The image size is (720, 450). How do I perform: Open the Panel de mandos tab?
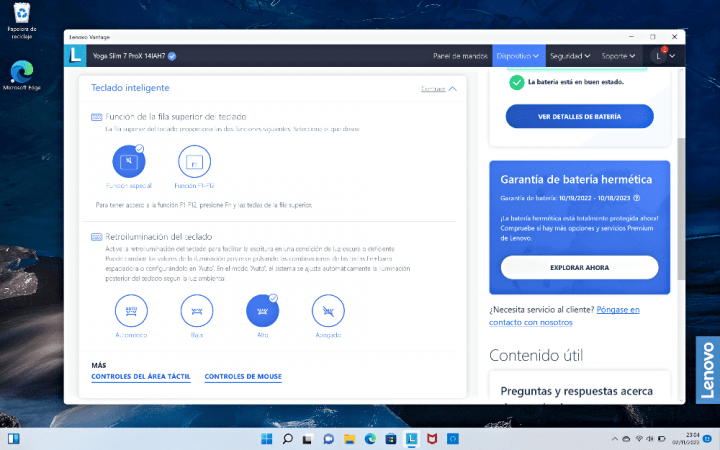point(460,56)
